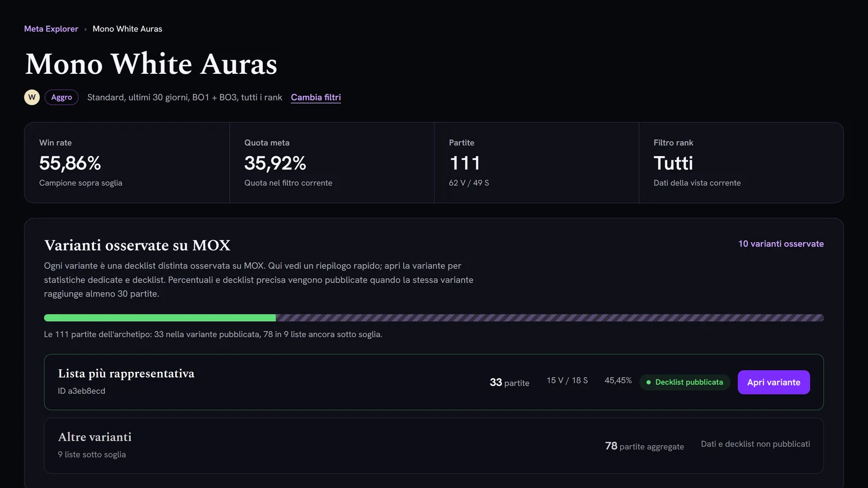Click the Mono White Auras page title
Screen dimensions: 868x488
pyautogui.click(x=151, y=64)
